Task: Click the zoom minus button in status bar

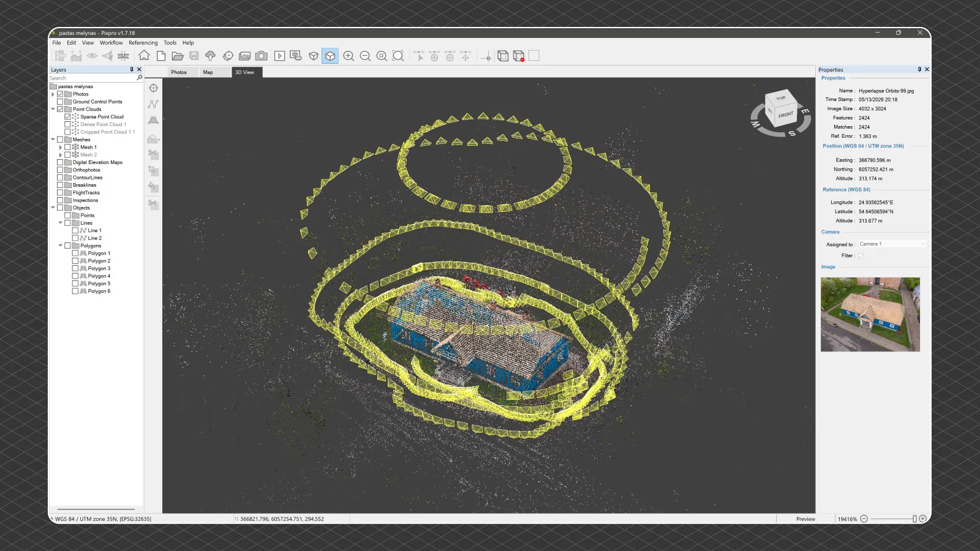Action: 864,519
